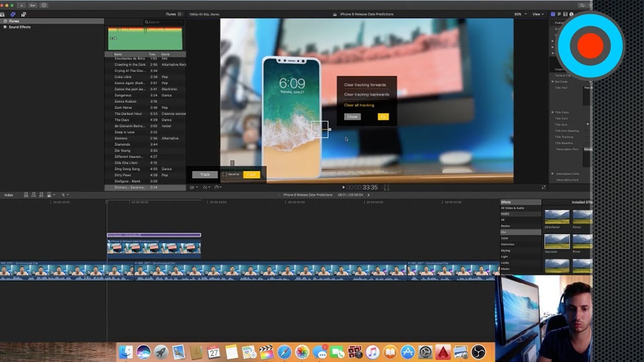Click the overwrite clip timeline button

pyautogui.click(x=49, y=195)
